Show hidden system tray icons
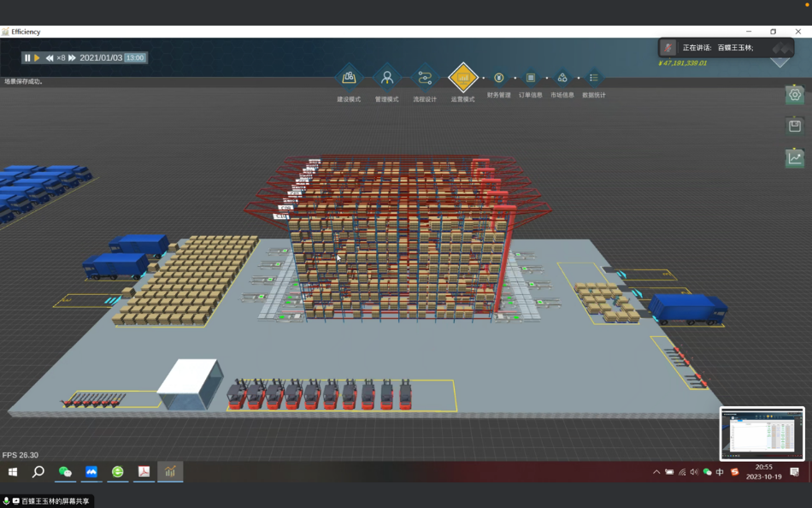Viewport: 812px width, 508px height. (656, 472)
